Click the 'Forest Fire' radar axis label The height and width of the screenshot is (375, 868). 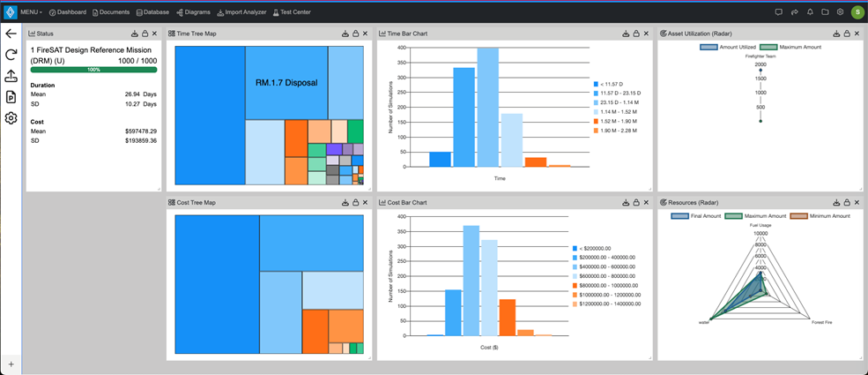point(821,322)
